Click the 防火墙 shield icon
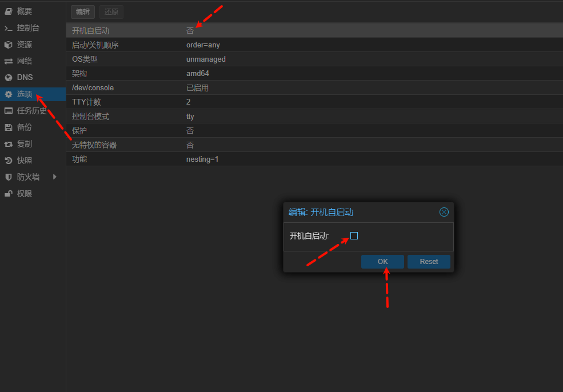563x392 pixels. coord(9,177)
